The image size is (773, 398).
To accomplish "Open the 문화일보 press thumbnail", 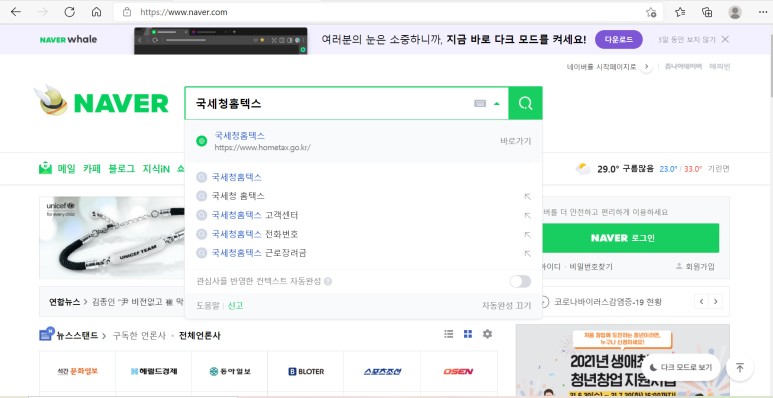I will [77, 371].
